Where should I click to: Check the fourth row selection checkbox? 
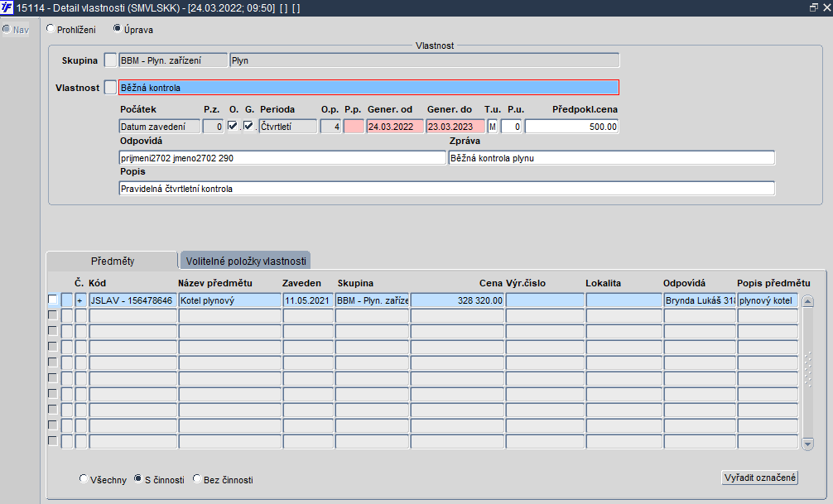coord(53,346)
